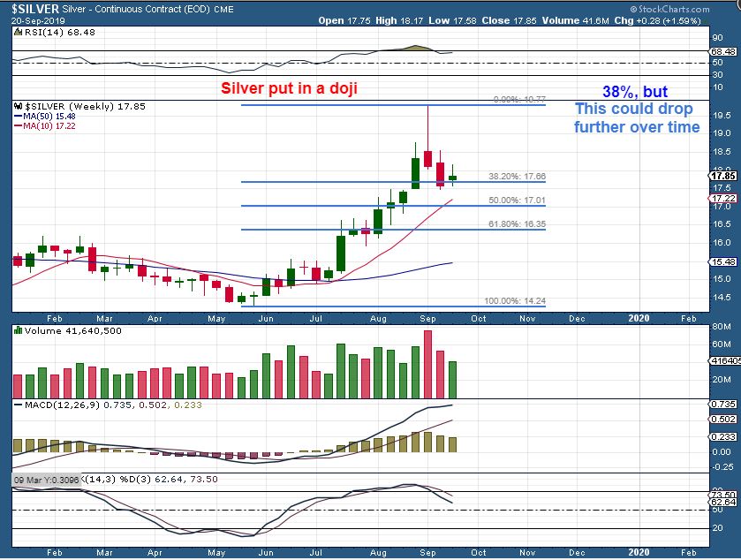Click the Close 17.85 value in the header
This screenshot has width=741, height=560.
tap(510, 20)
